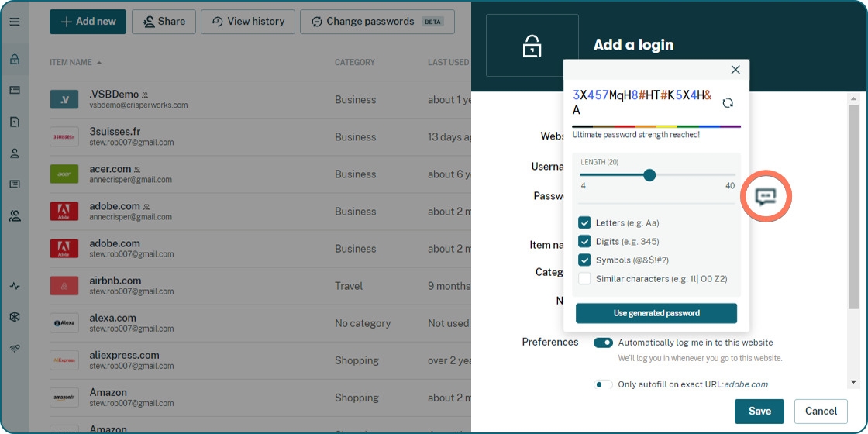Click acer.com green logo
868x434 pixels.
click(x=64, y=174)
